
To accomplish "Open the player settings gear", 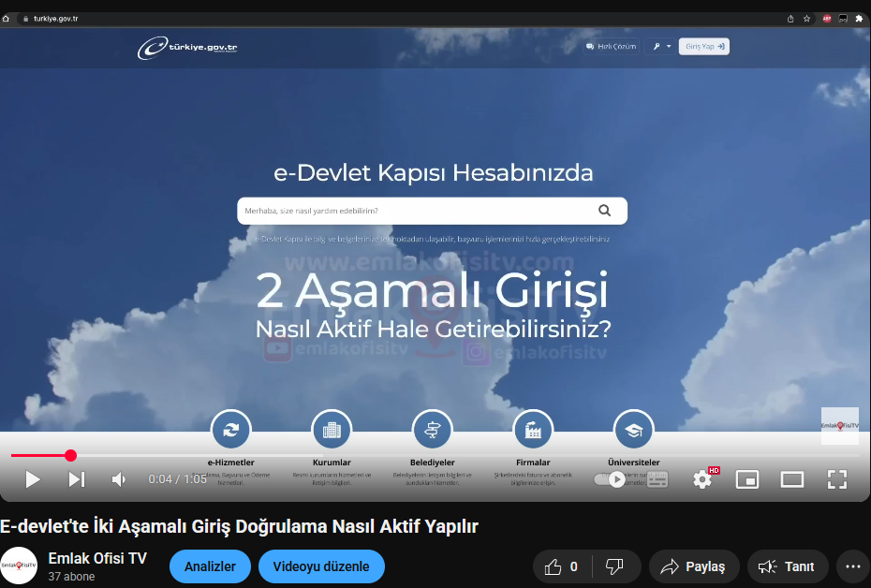I will [702, 479].
